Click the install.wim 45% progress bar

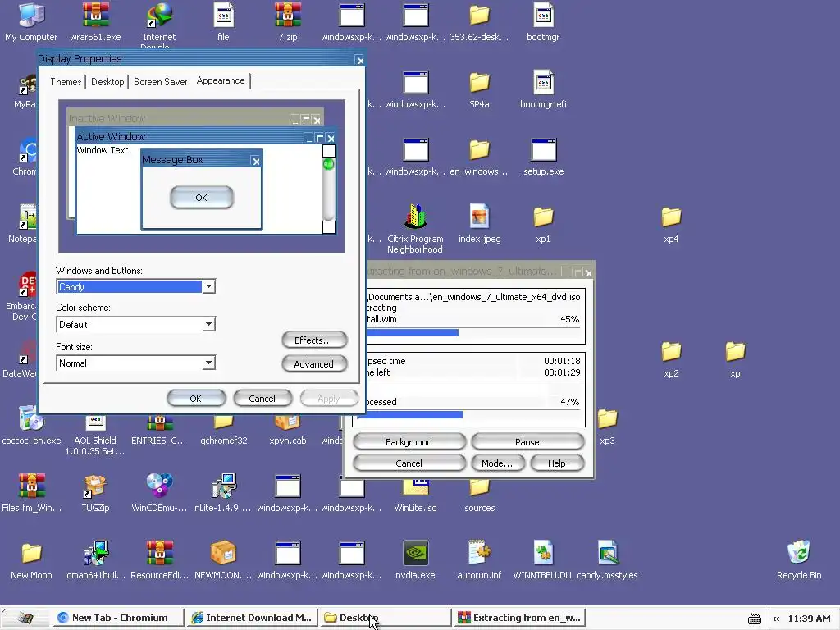pyautogui.click(x=474, y=333)
